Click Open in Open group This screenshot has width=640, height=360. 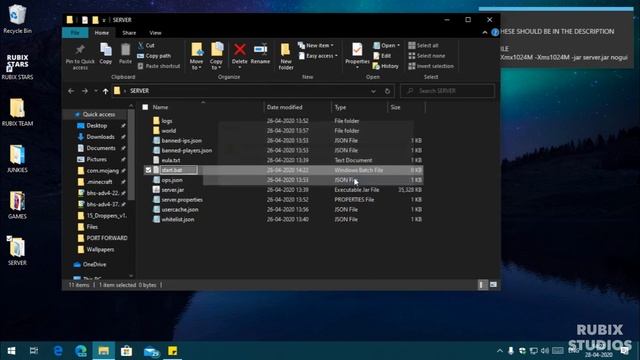tap(386, 45)
